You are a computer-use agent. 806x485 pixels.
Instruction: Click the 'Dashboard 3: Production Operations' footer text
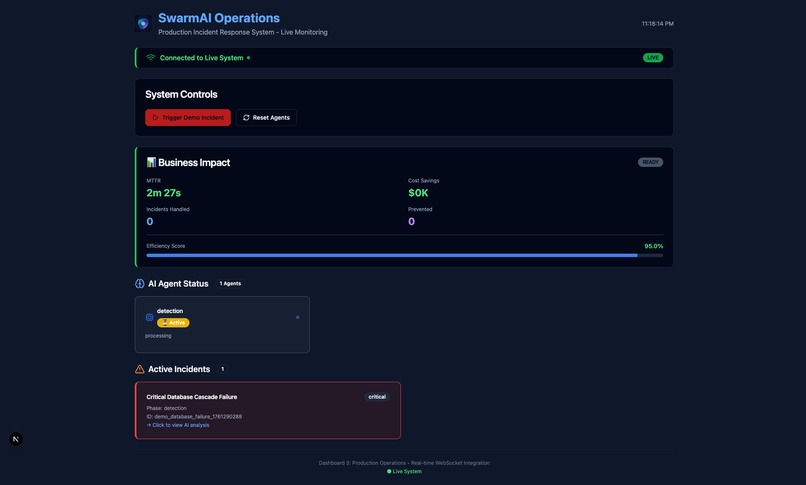[362, 463]
